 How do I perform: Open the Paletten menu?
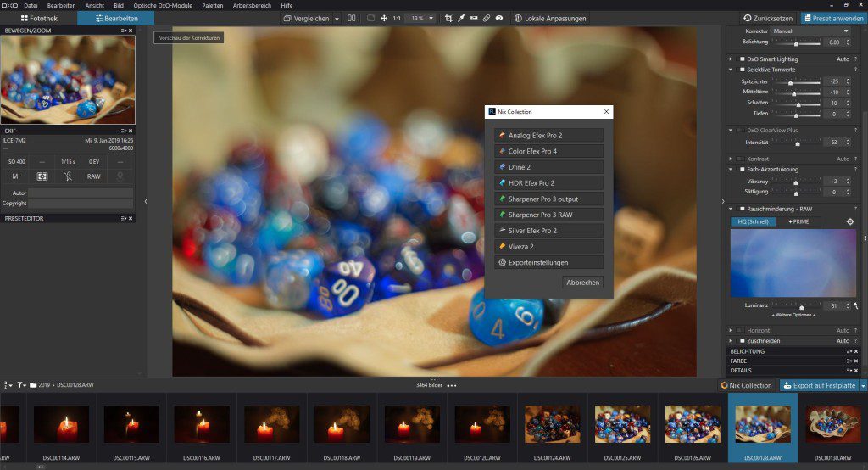click(213, 6)
